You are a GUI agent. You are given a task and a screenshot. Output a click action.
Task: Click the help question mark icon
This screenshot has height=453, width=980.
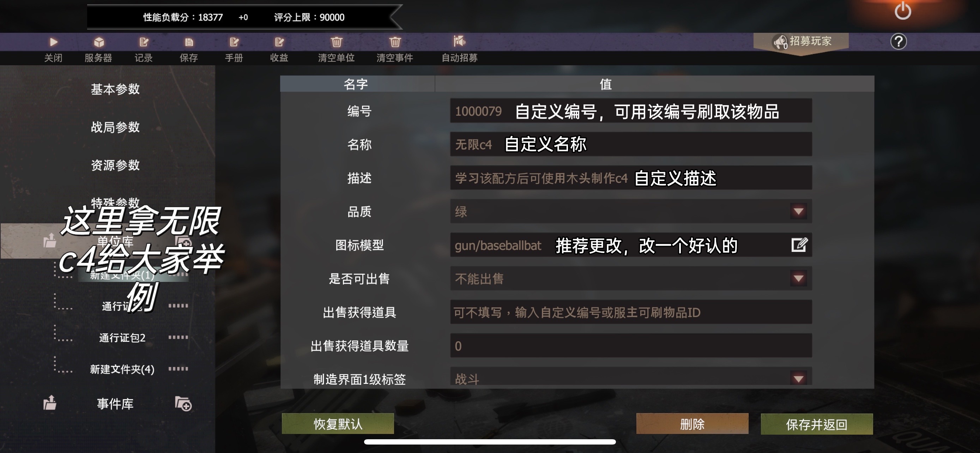pos(898,42)
